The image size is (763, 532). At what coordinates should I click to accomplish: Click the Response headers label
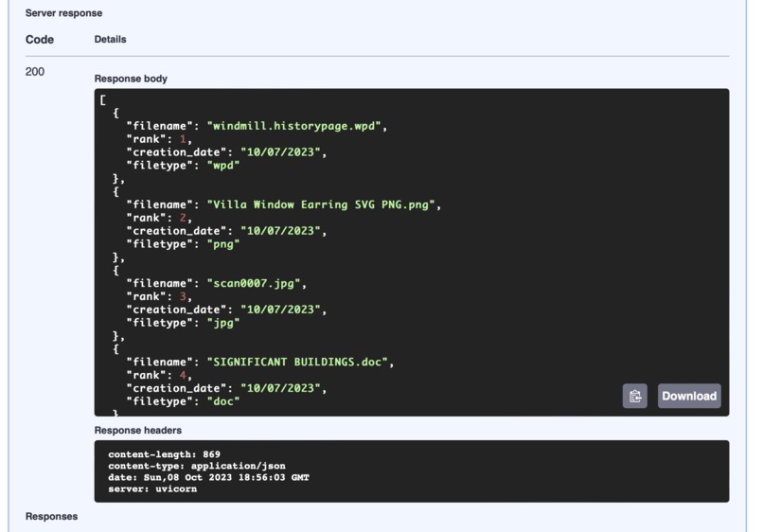coord(137,431)
